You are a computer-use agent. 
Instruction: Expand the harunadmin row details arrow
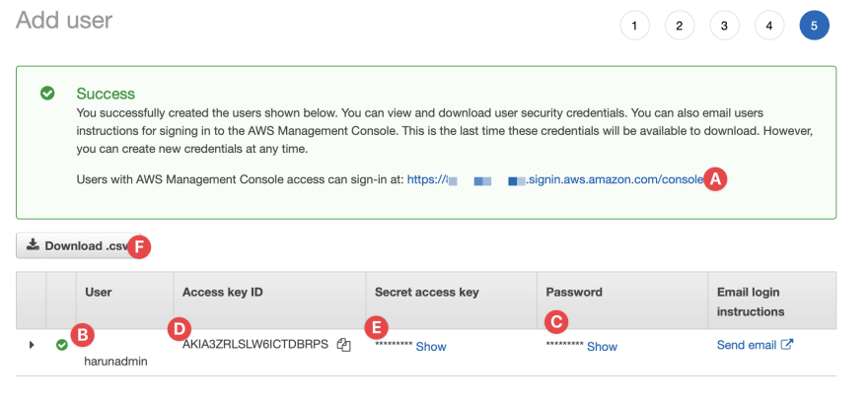32,345
